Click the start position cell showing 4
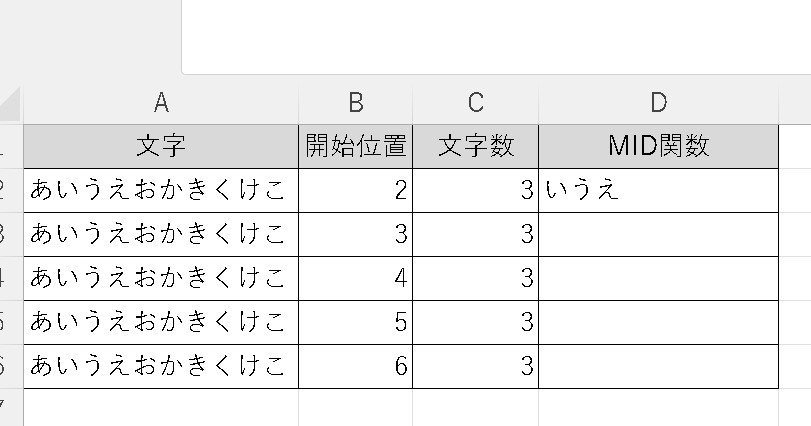Image resolution: width=811 pixels, height=426 pixels. 355,278
